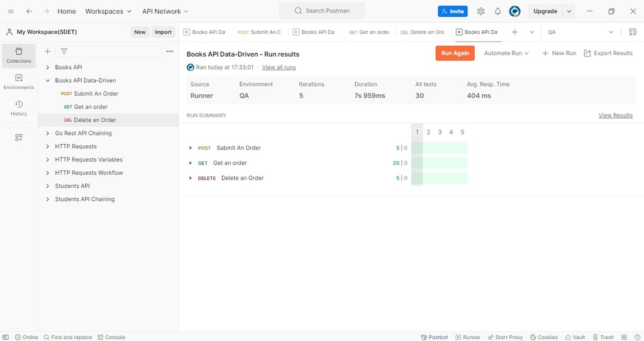
Task: Open the user profile avatar
Action: (x=514, y=11)
